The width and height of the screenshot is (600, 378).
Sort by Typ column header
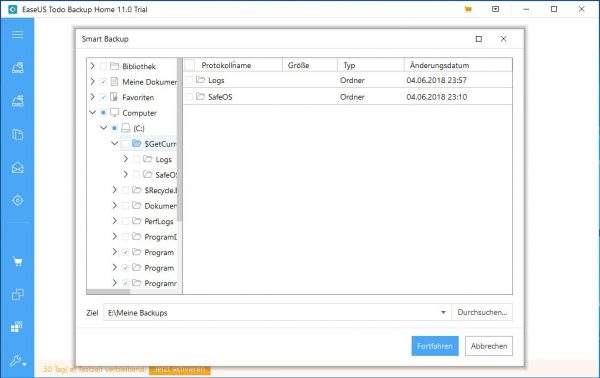click(371, 65)
